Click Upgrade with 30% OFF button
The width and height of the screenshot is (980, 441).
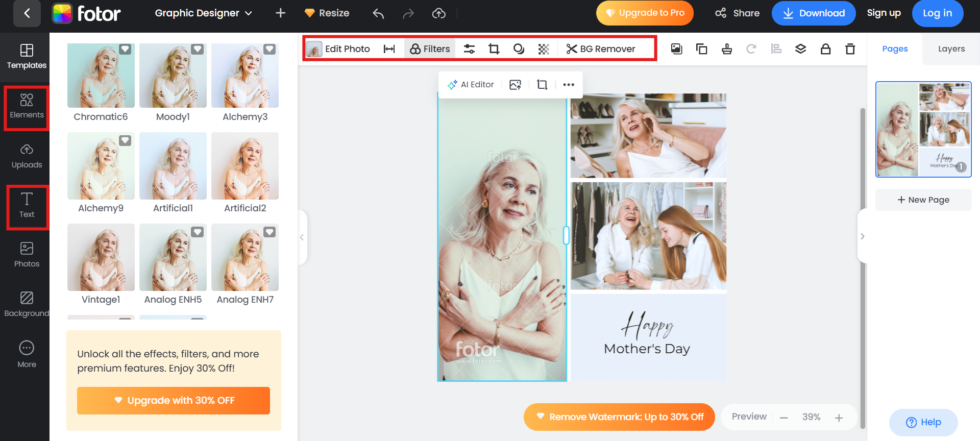point(174,401)
